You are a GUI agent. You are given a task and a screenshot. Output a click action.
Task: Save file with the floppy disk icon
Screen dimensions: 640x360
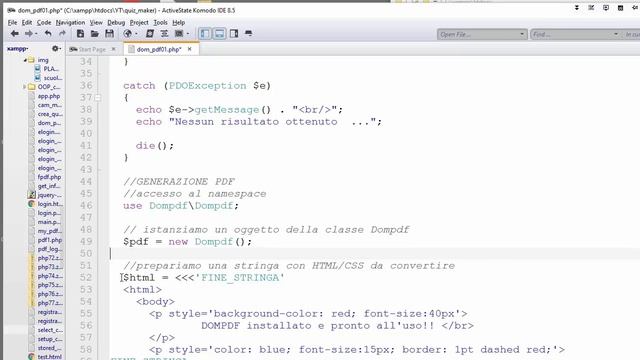pos(109,34)
